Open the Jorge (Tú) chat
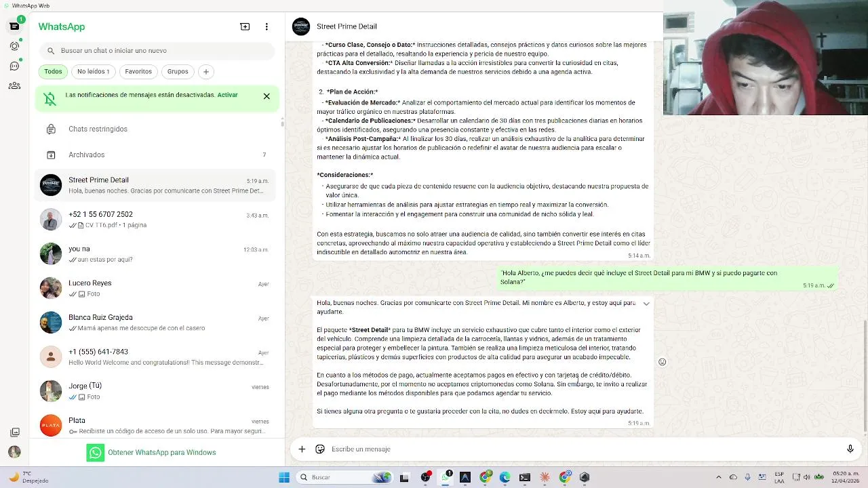Screen dimensions: 868x488 [157, 391]
